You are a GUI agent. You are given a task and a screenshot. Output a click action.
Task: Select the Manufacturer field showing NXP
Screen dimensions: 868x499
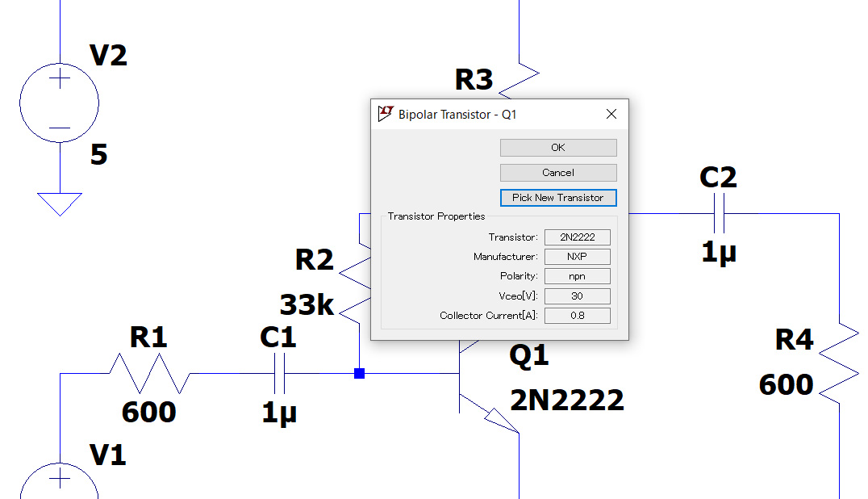578,257
